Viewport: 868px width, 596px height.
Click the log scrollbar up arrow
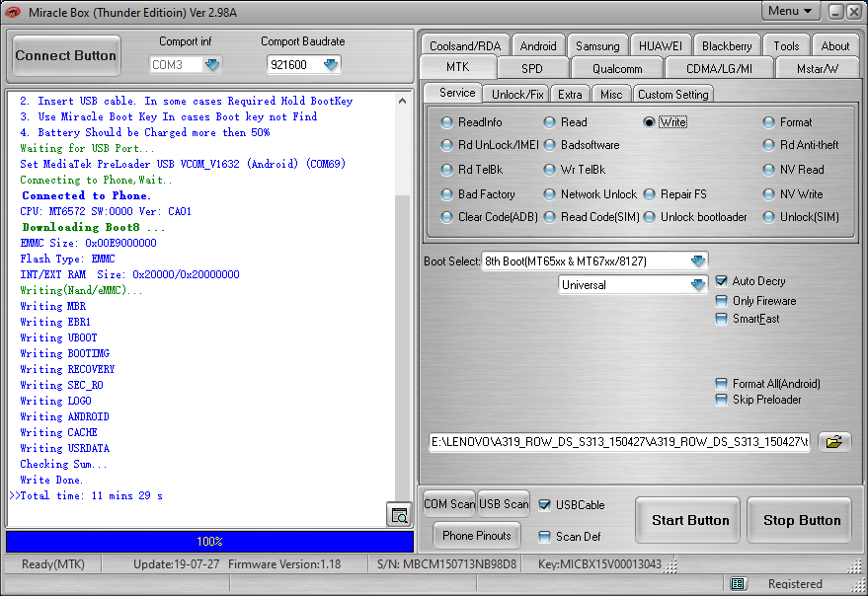pos(403,101)
